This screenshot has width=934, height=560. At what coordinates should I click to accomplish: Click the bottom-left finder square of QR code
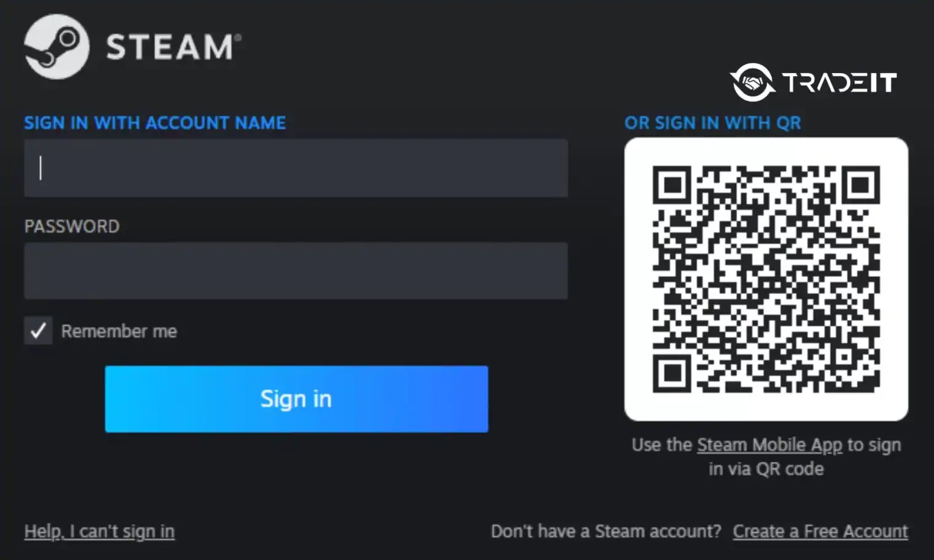672,373
